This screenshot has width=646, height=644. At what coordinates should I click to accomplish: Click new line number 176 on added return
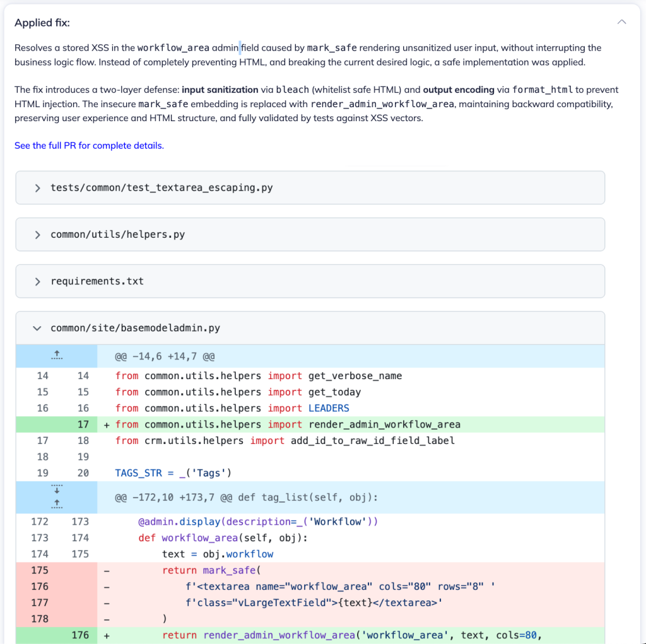point(80,635)
